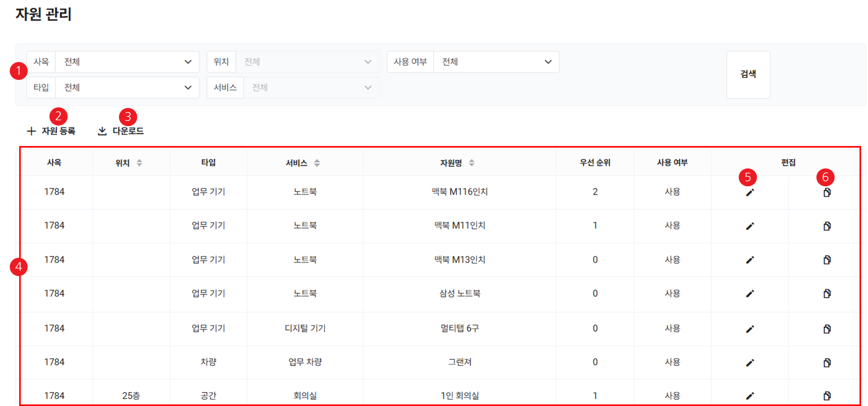This screenshot has height=406, width=868.
Task: Click the copy icon for 맥북 M11인치 row
Action: pos(827,226)
